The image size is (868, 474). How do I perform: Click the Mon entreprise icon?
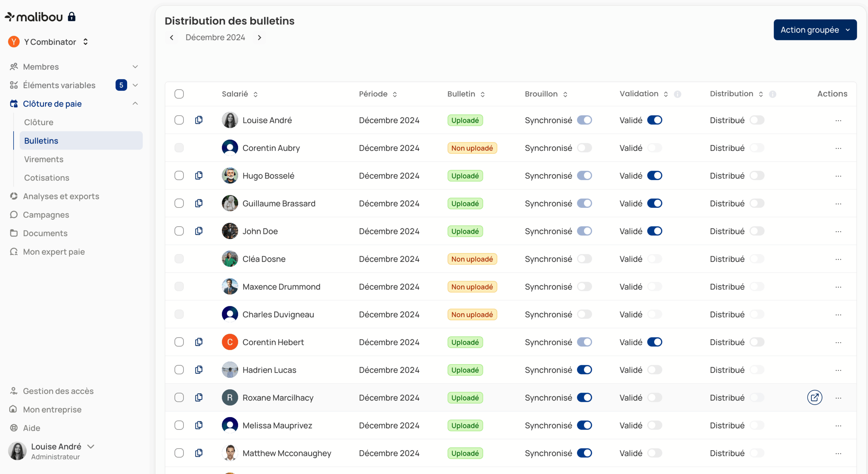click(14, 409)
